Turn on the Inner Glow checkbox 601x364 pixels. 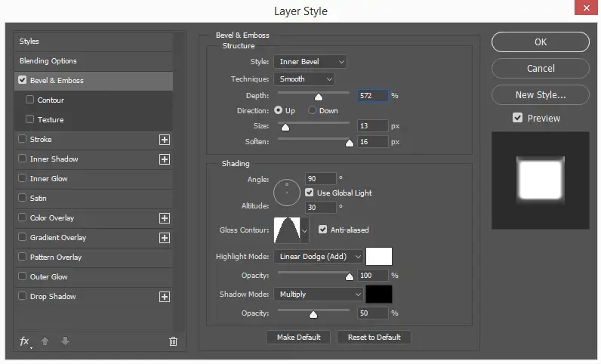[x=22, y=178]
